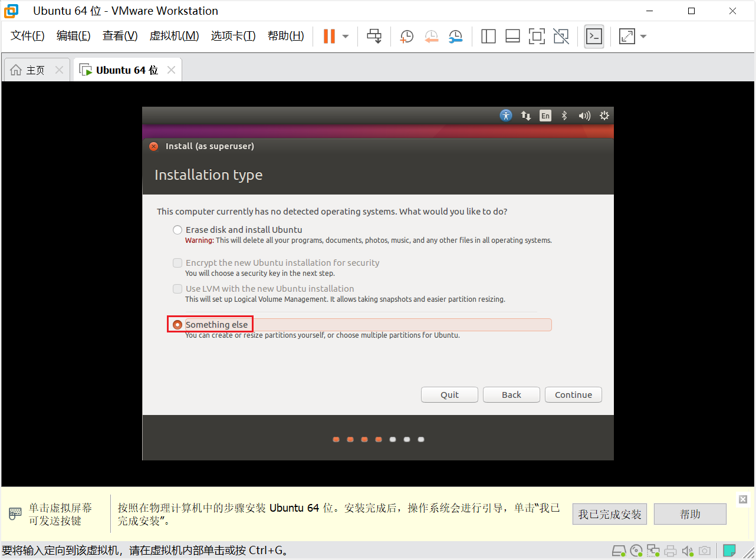This screenshot has height=560, width=756.
Task: Close the 主页 tab
Action: pos(59,70)
